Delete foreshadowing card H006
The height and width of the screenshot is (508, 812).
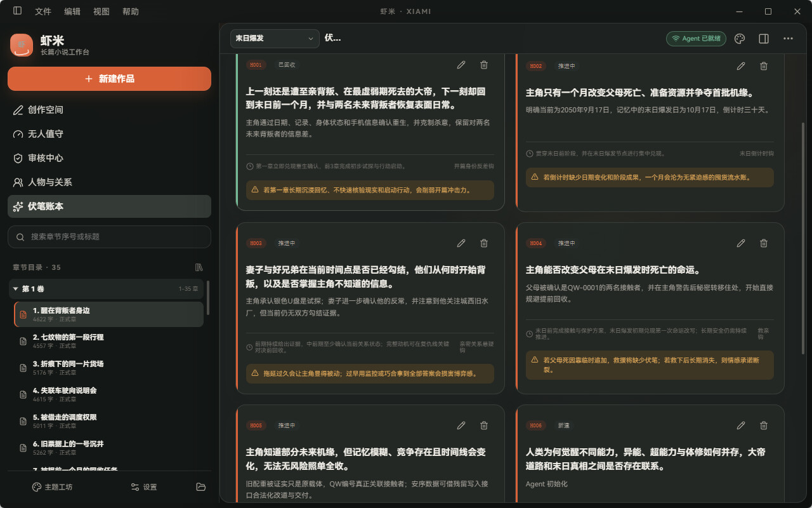(764, 425)
